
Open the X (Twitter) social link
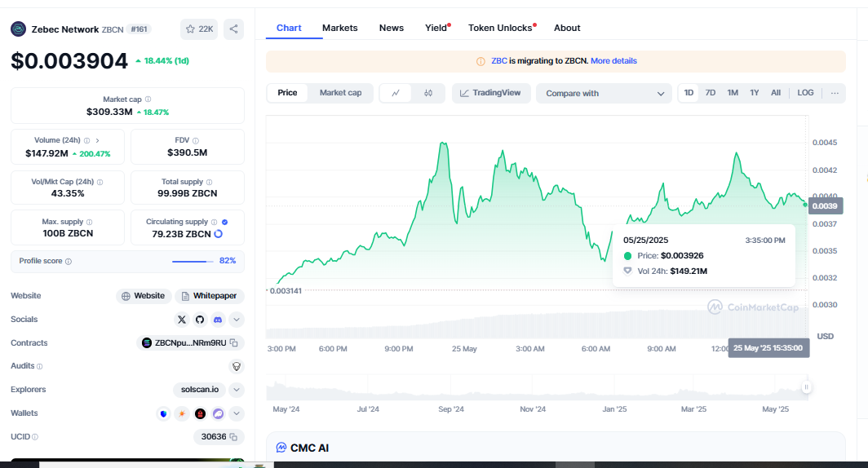coord(182,320)
